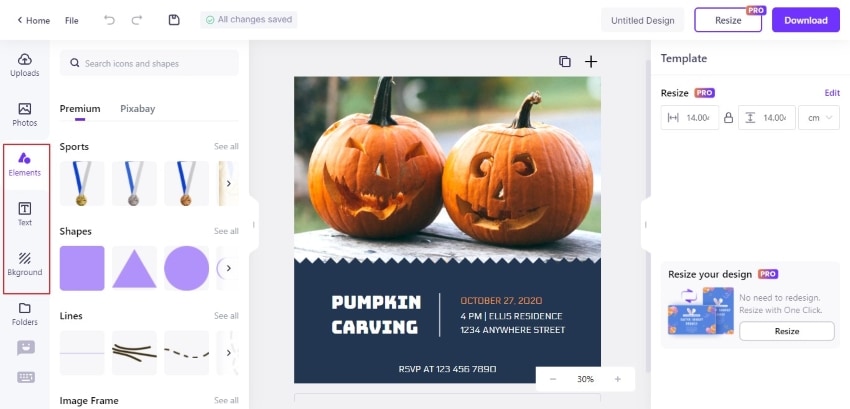Click the redo arrow icon
850x409 pixels.
click(137, 20)
